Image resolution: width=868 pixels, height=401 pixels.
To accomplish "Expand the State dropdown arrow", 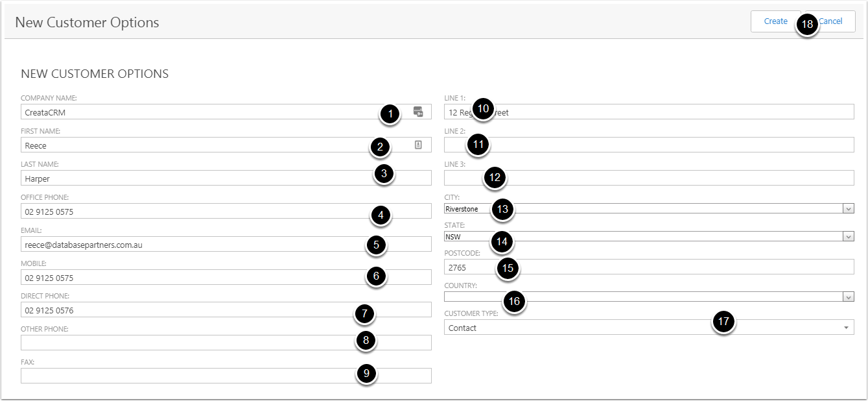I will click(x=848, y=237).
